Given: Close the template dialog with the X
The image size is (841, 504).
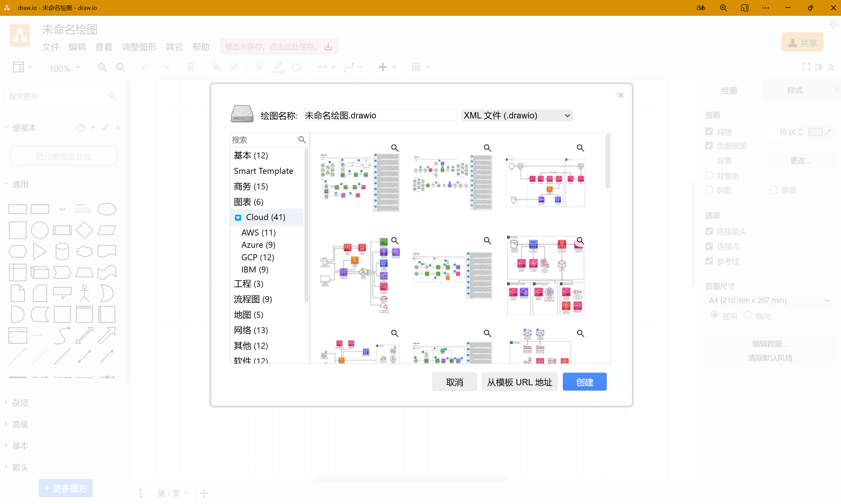Looking at the screenshot, I should [x=620, y=95].
